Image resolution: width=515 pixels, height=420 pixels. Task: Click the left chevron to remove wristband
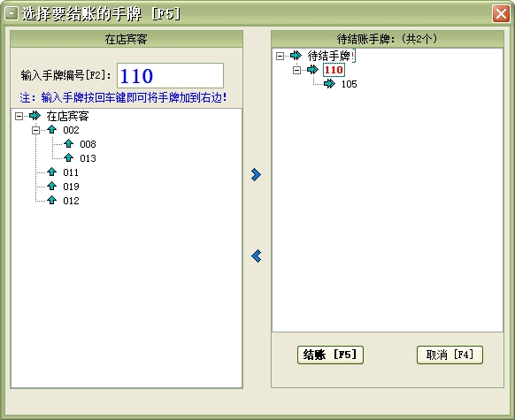(257, 256)
